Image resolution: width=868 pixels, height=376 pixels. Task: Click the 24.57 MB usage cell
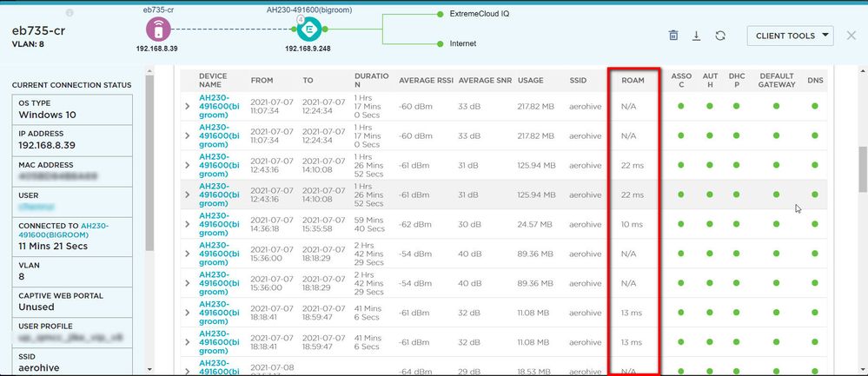tap(534, 224)
